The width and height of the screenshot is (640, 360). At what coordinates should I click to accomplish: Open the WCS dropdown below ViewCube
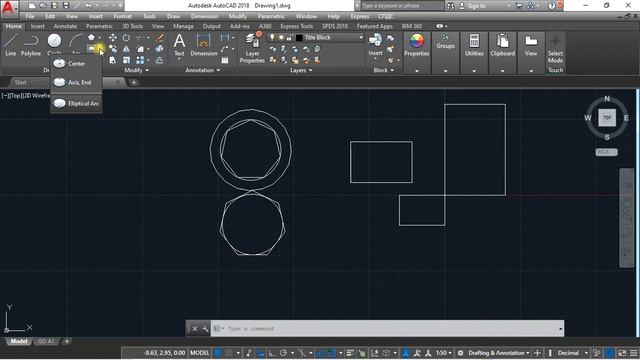(607, 152)
